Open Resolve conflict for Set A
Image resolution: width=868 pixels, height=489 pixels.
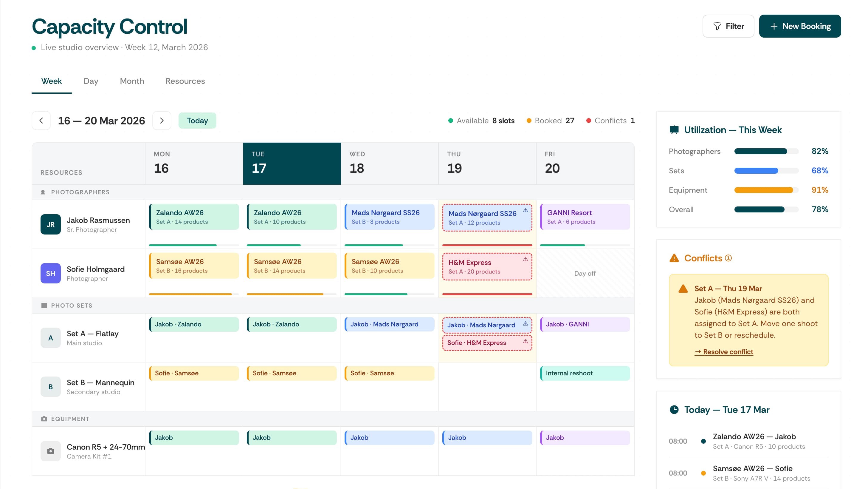coord(724,352)
